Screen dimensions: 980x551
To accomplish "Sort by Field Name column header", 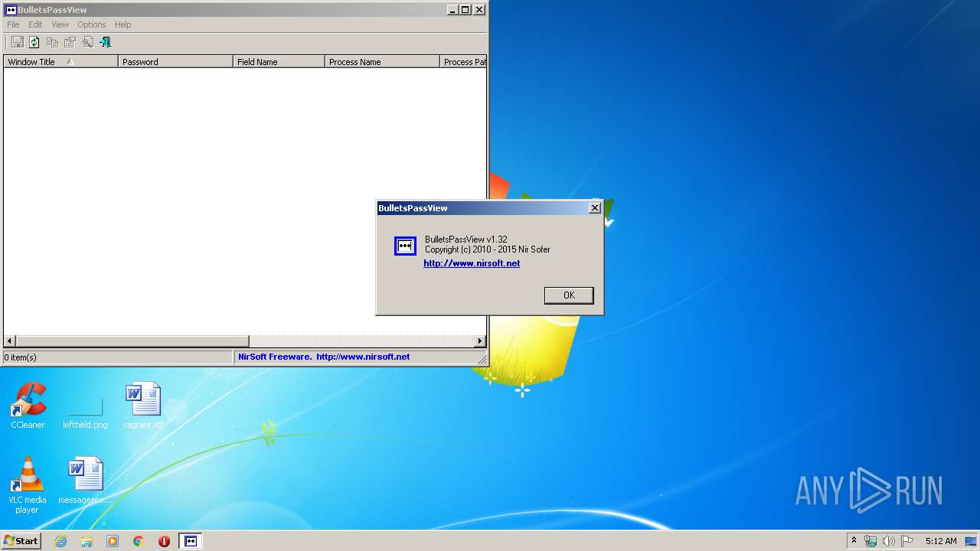I will click(279, 62).
